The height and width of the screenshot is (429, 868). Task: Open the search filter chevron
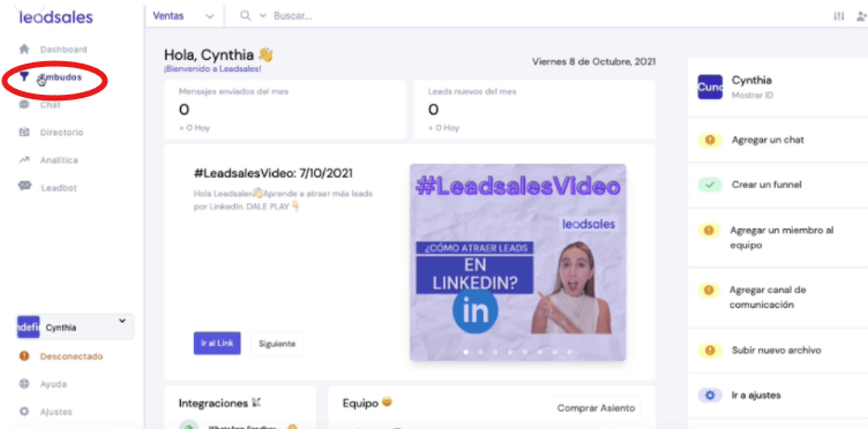coord(263,16)
